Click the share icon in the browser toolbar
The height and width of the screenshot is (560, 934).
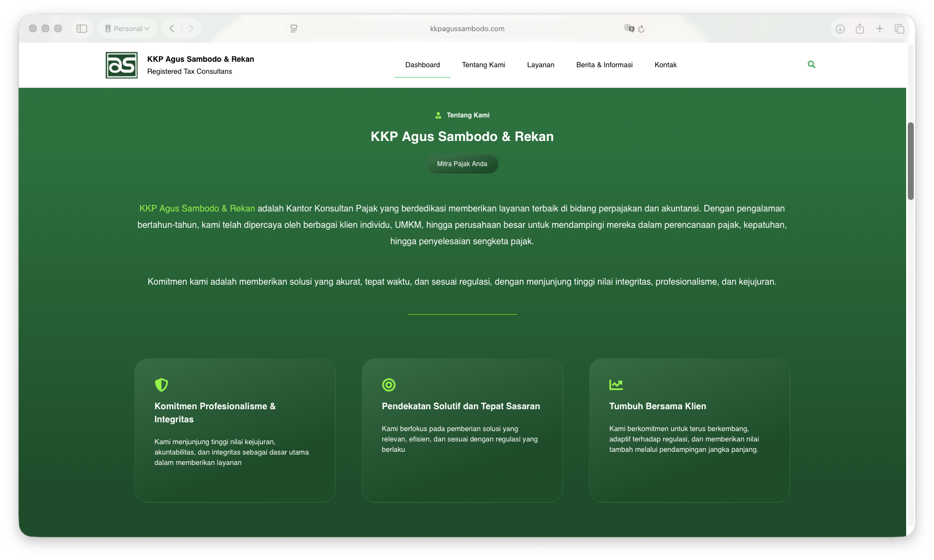click(860, 28)
